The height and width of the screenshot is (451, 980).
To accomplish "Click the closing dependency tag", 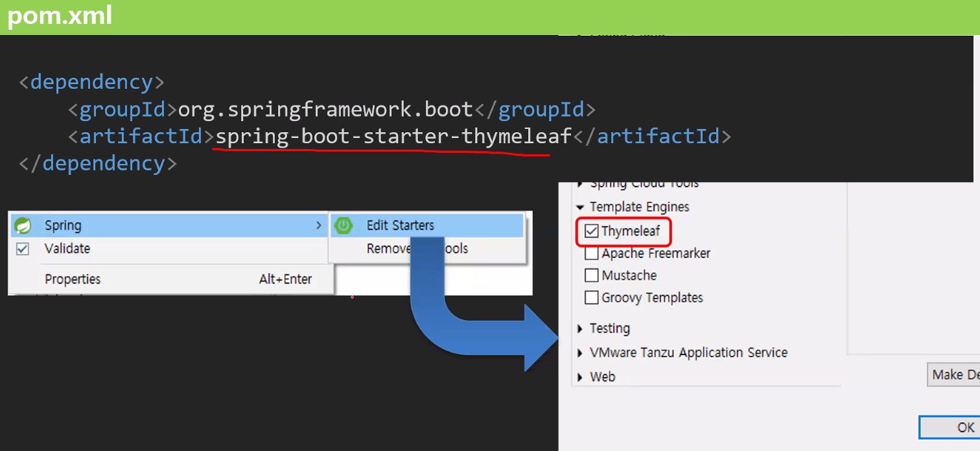I will (x=98, y=163).
